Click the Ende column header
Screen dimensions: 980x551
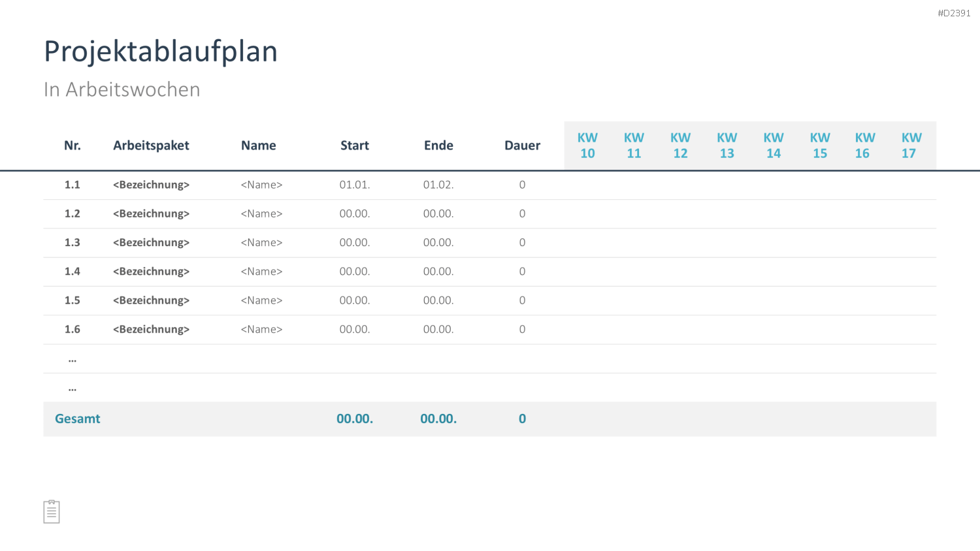coord(438,146)
